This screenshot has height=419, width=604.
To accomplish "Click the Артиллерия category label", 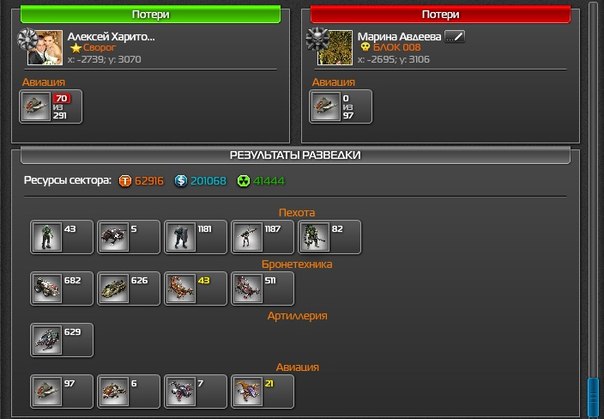I will [297, 316].
